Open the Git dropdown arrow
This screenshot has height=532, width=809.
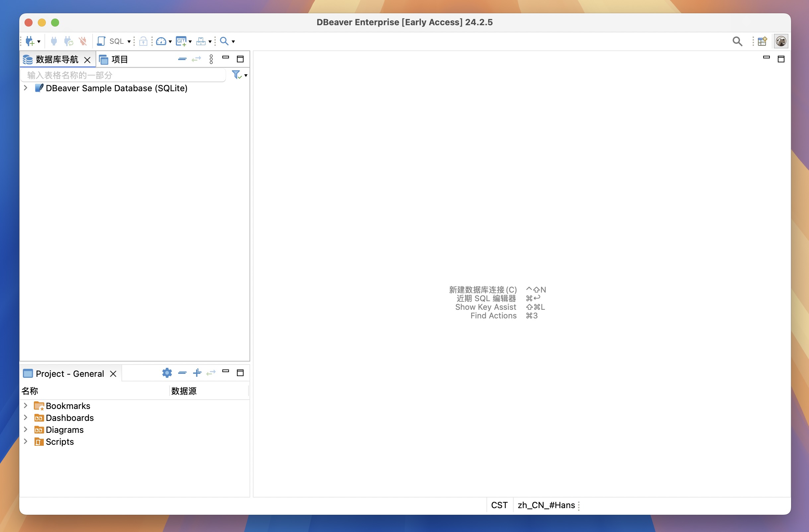(190, 42)
